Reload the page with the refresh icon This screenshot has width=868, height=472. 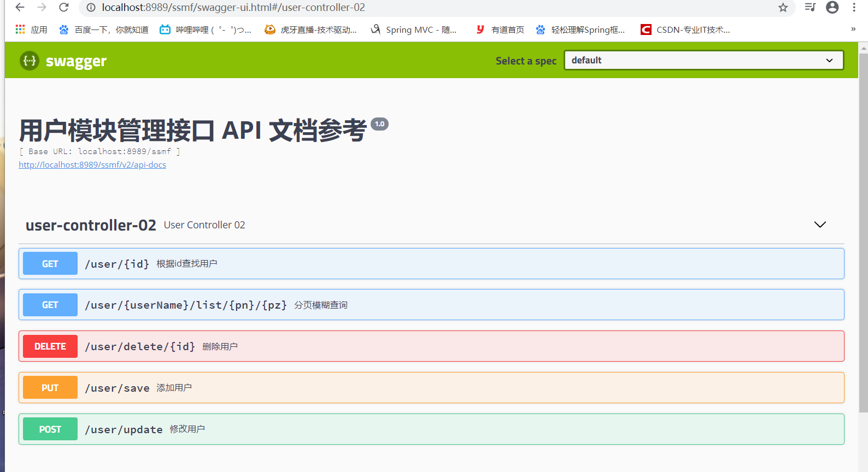coord(64,7)
